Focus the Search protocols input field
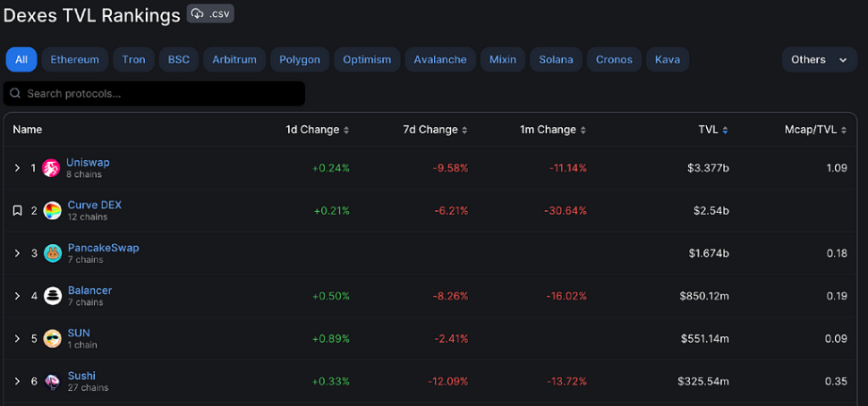Viewport: 868px width, 406px height. pyautogui.click(x=153, y=93)
